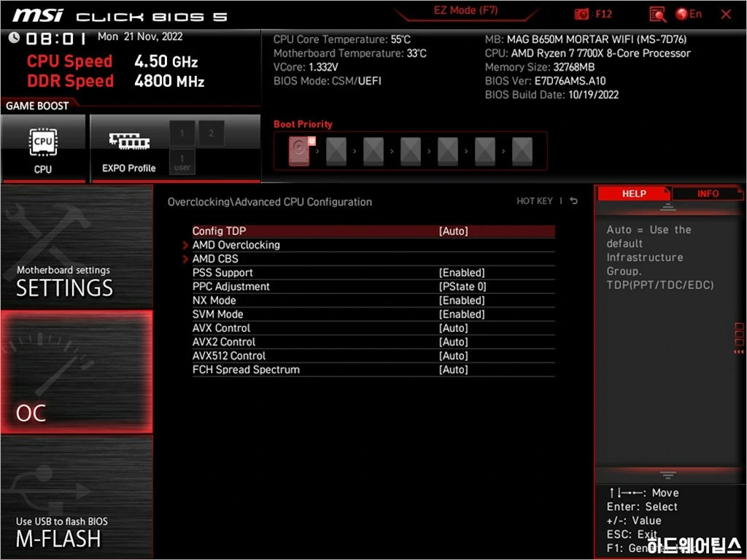747x560 pixels.
Task: Click the clock icon beside the time
Action: pyautogui.click(x=14, y=38)
